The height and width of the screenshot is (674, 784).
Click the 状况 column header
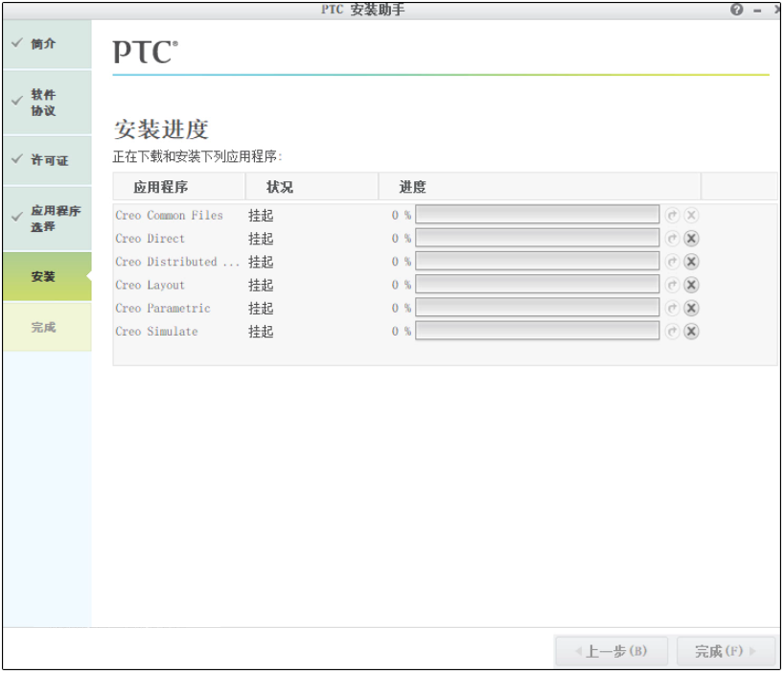point(311,187)
